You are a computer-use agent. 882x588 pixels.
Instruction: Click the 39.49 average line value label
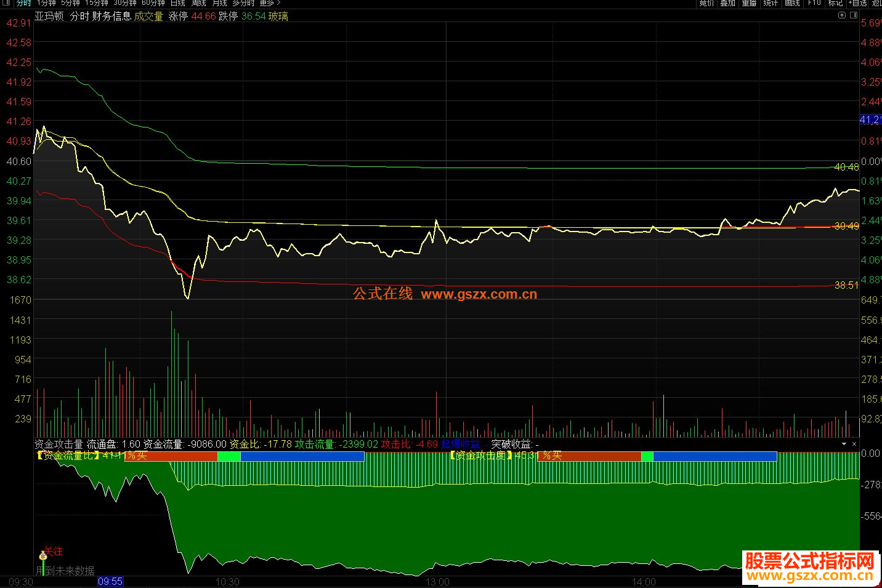click(846, 226)
